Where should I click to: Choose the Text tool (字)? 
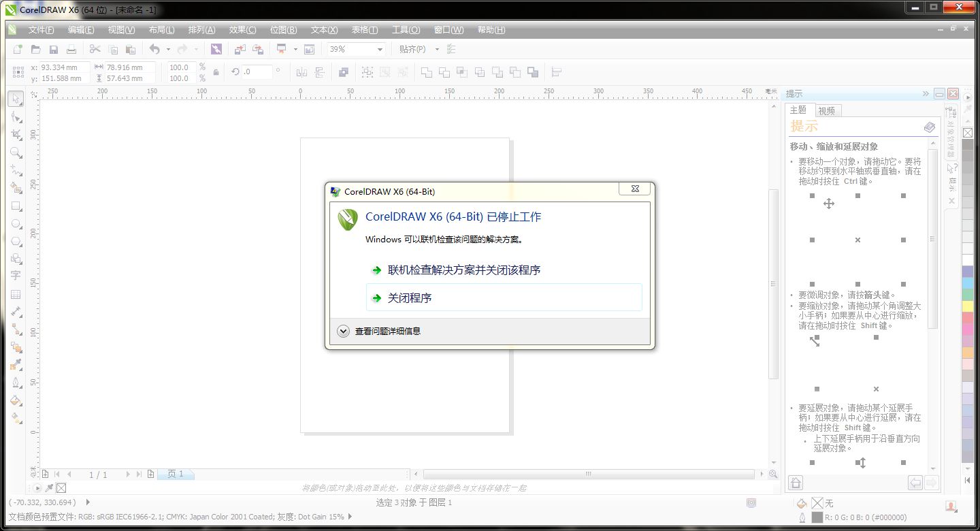(x=16, y=276)
